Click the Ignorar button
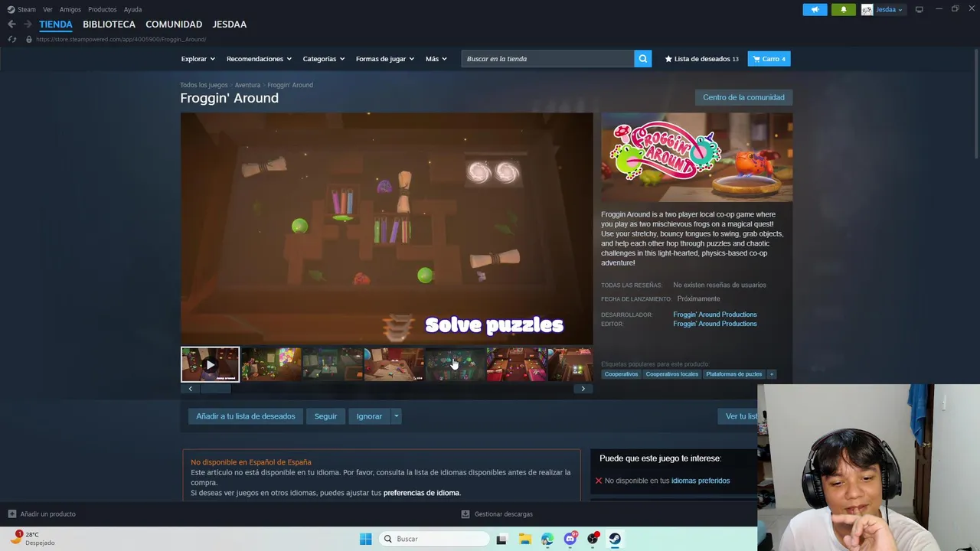This screenshot has height=551, width=980. 369,416
